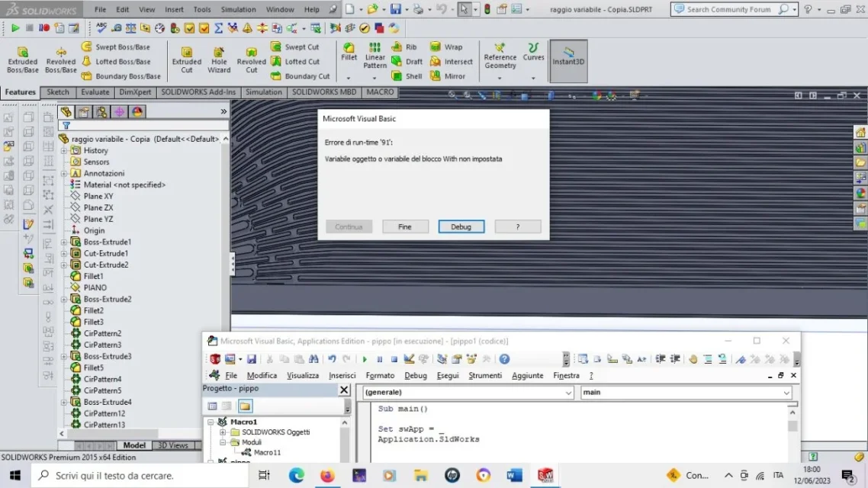This screenshot has height=488, width=868.
Task: Click the Run Sub play icon in Visual Basic editor
Action: [x=365, y=359]
